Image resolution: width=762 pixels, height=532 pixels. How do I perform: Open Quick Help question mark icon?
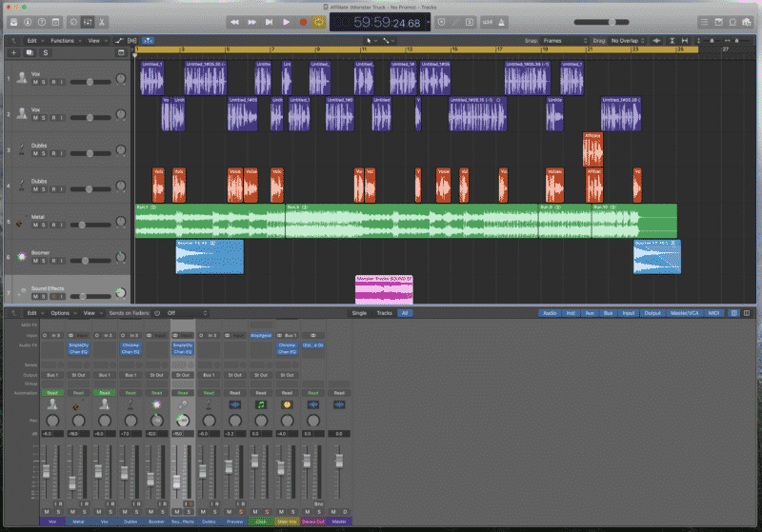coord(42,22)
